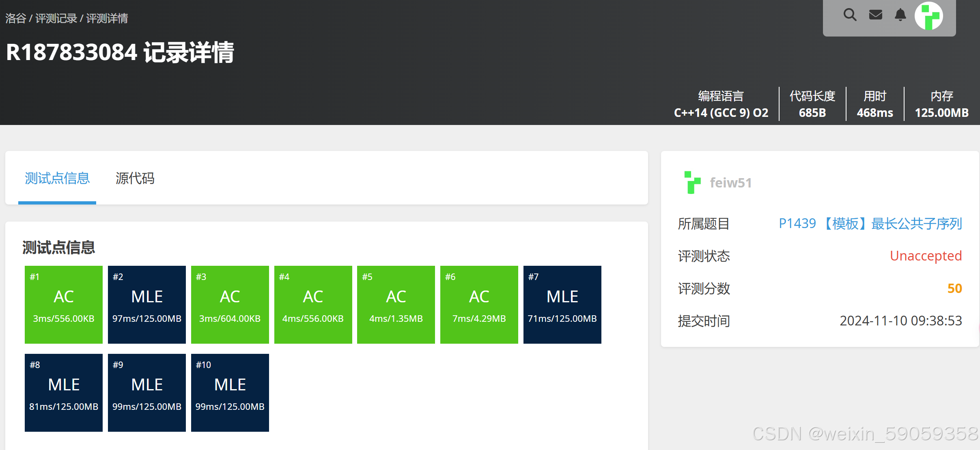The image size is (980, 450).
Task: Open the notifications bell icon
Action: [x=900, y=15]
